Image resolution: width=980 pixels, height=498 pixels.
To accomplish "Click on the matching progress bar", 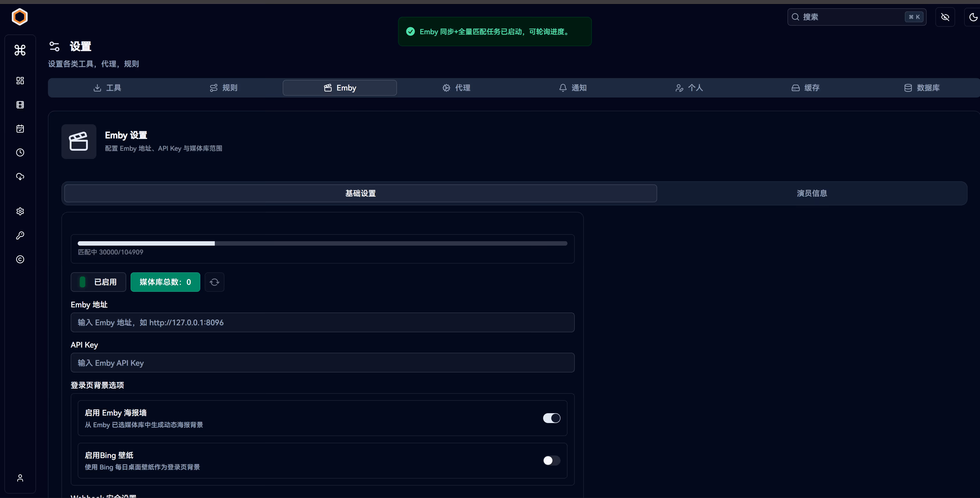I will click(x=322, y=243).
